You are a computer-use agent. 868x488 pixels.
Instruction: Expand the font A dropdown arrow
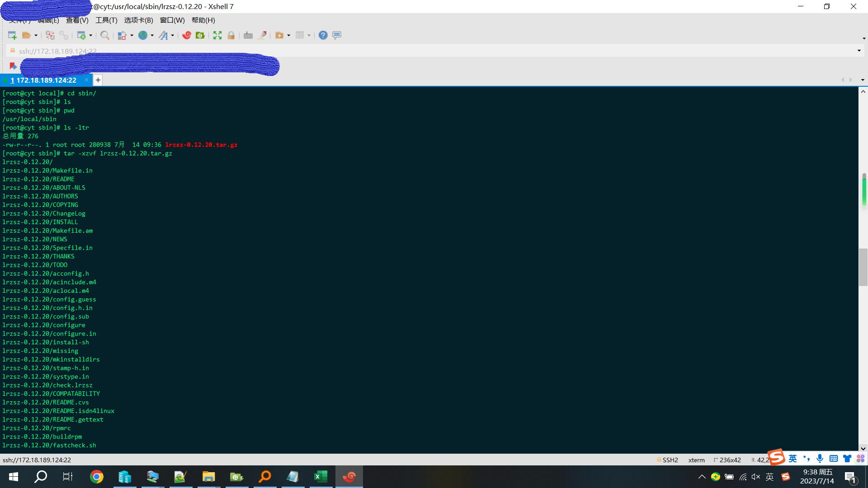point(172,35)
